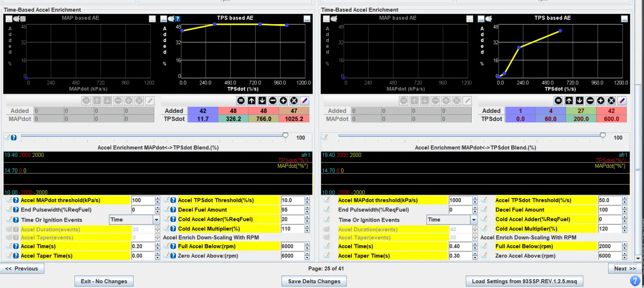Screen dimensions: 644x288
Task: Click the down arrow decrement icon in right TPSdot table toolbar
Action: click(x=580, y=101)
